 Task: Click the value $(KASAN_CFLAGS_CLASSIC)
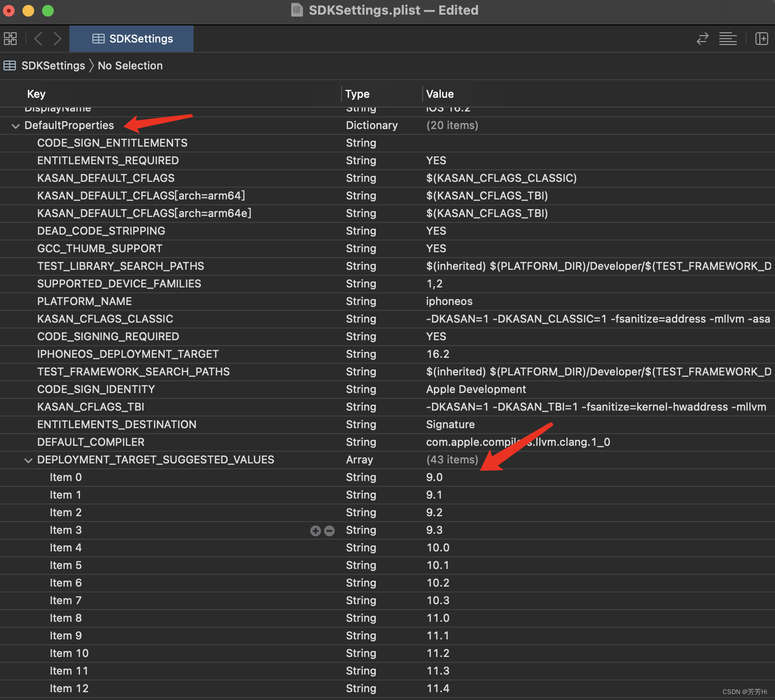[501, 178]
